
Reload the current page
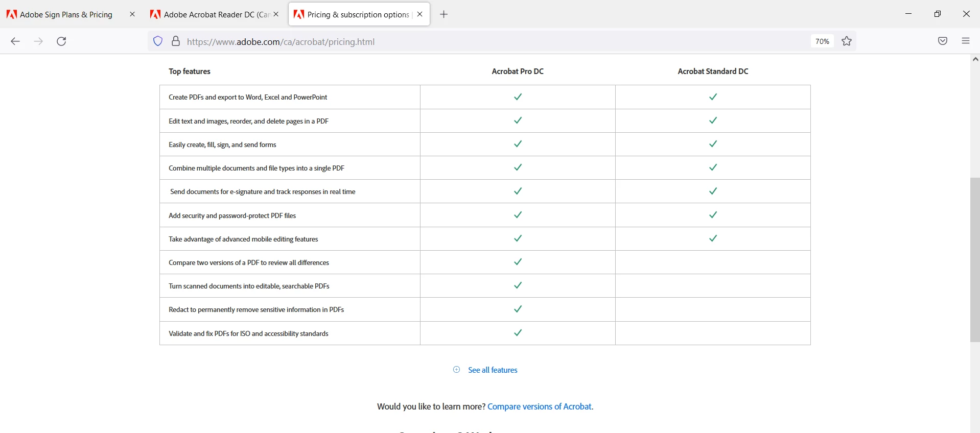point(61,41)
